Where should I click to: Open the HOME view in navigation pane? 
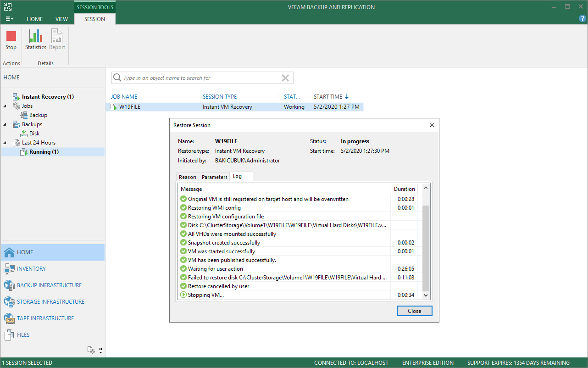point(53,252)
